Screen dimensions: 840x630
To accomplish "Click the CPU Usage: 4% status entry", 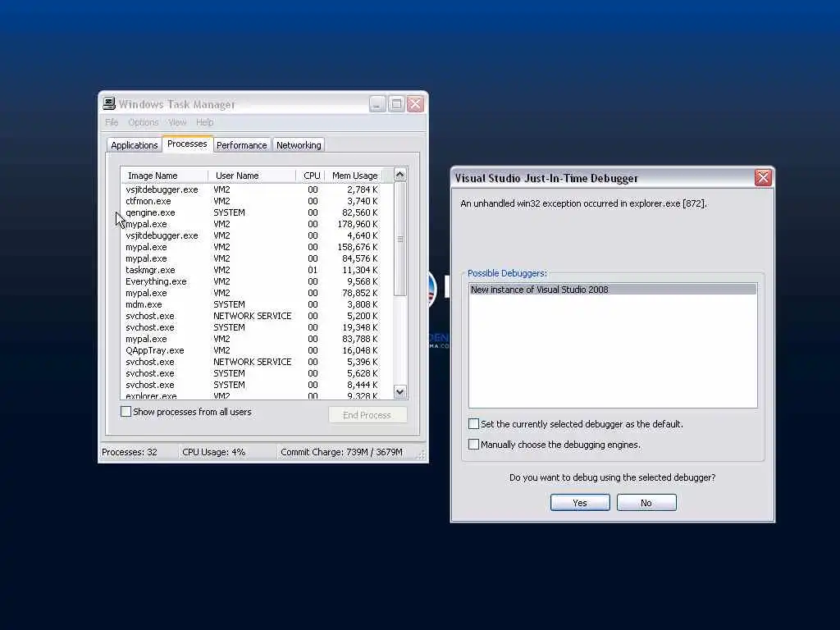I will [227, 452].
